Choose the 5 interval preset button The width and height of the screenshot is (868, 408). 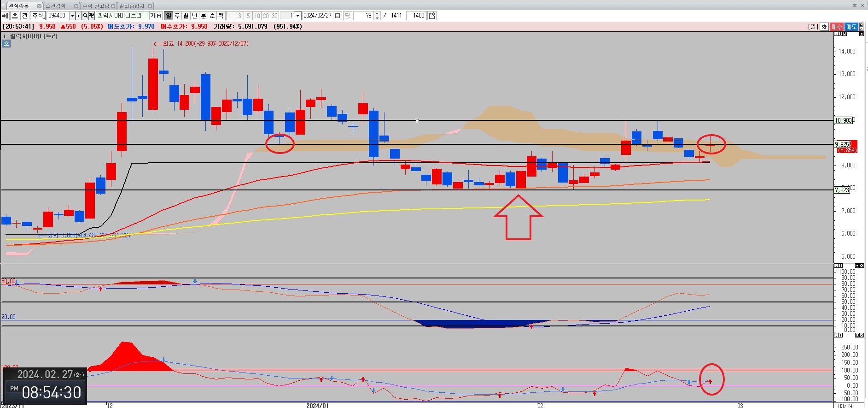(248, 16)
